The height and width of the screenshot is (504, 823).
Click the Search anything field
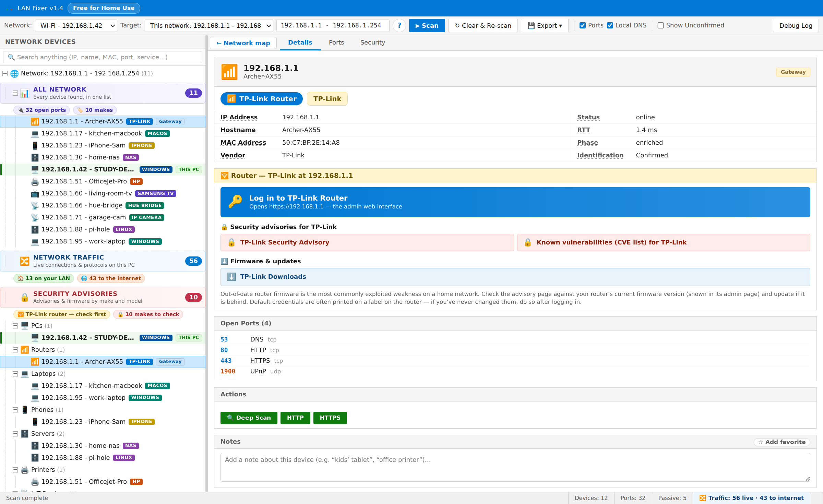[103, 57]
